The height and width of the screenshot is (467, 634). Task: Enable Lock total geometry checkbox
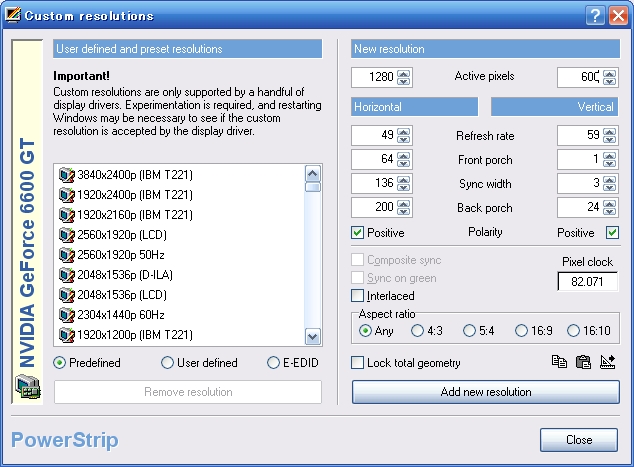point(357,363)
